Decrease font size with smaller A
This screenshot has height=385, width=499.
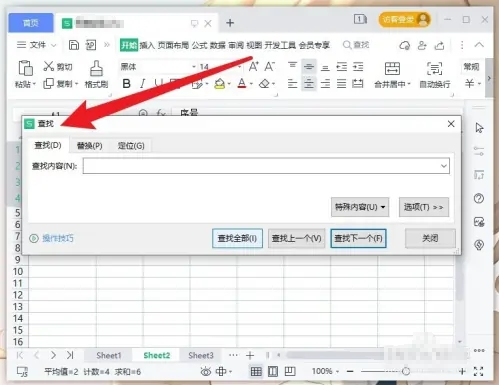(x=269, y=66)
